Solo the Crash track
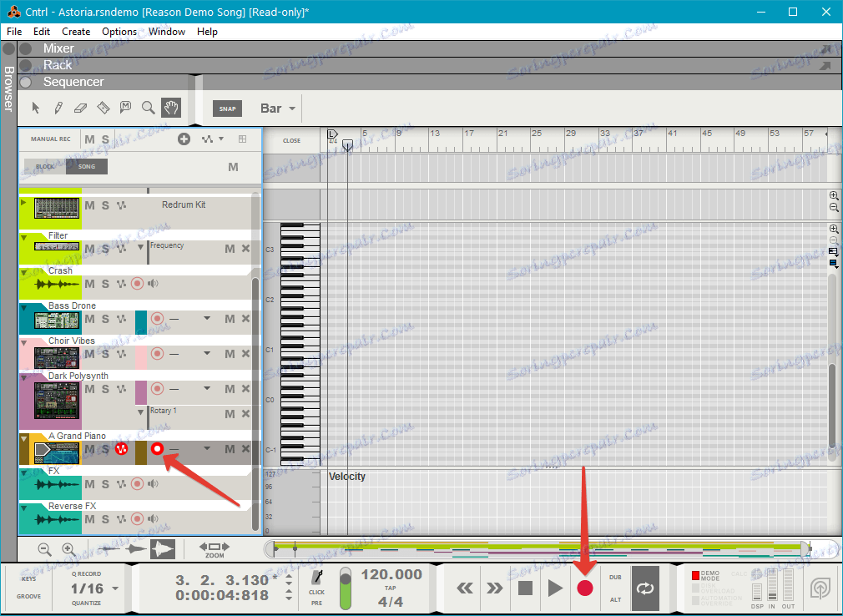 (x=105, y=284)
